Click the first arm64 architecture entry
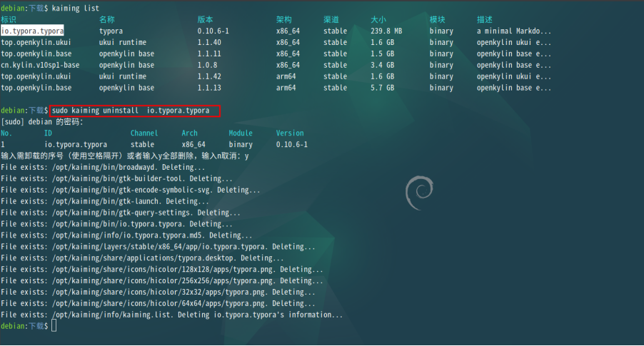The width and height of the screenshot is (644, 346). pos(288,76)
